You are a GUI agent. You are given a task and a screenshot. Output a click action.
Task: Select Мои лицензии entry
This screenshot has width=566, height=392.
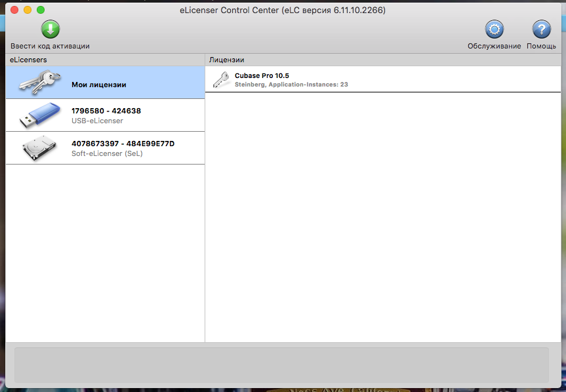(x=105, y=82)
